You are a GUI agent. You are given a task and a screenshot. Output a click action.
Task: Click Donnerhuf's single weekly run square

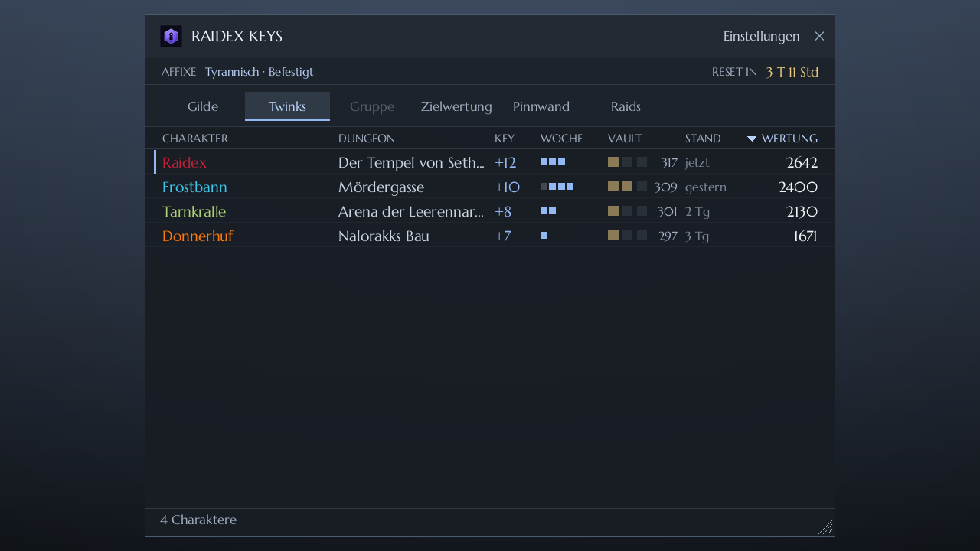tap(544, 236)
